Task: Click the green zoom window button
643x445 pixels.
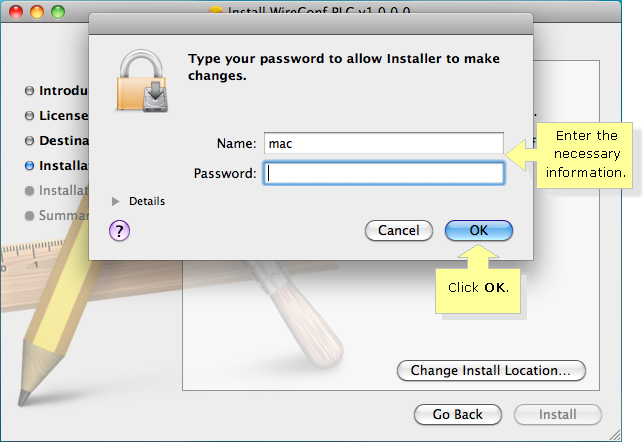Action: coord(58,12)
